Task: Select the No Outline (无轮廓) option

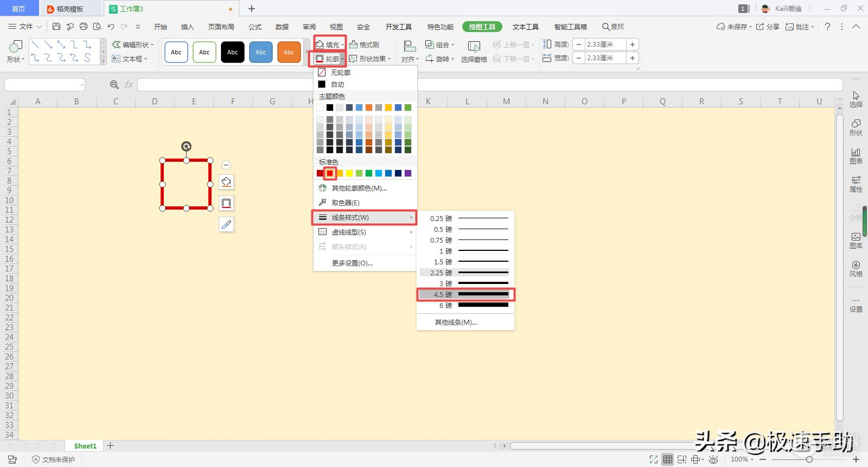Action: tap(340, 72)
